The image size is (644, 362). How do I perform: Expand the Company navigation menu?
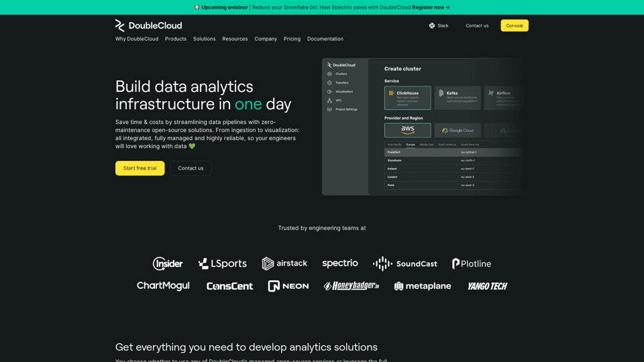tap(266, 39)
